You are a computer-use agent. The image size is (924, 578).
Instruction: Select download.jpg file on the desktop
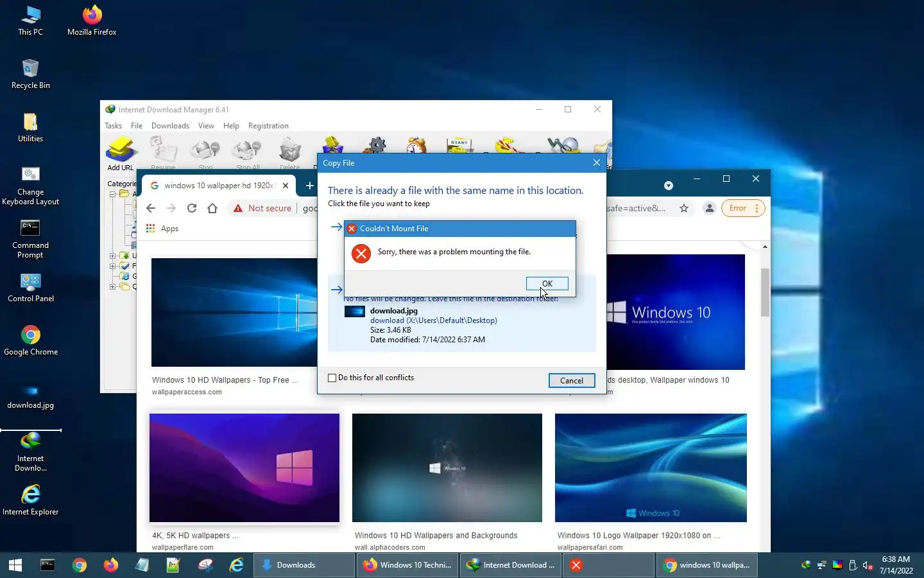30,397
